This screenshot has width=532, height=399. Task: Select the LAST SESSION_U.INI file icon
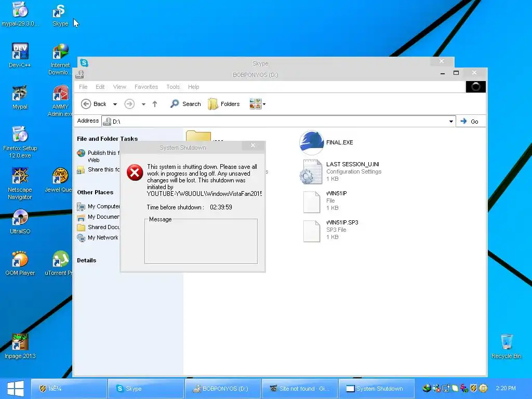click(x=312, y=171)
